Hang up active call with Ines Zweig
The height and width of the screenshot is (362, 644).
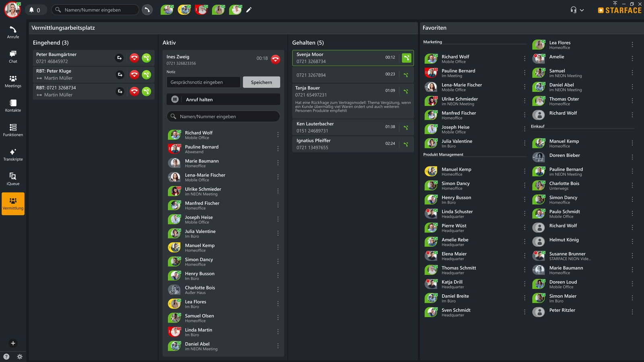[275, 60]
